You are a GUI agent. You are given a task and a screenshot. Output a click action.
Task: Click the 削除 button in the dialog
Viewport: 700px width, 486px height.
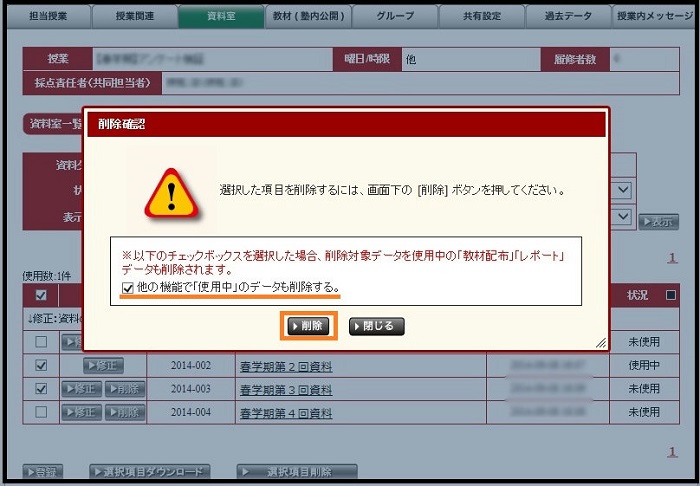click(309, 326)
